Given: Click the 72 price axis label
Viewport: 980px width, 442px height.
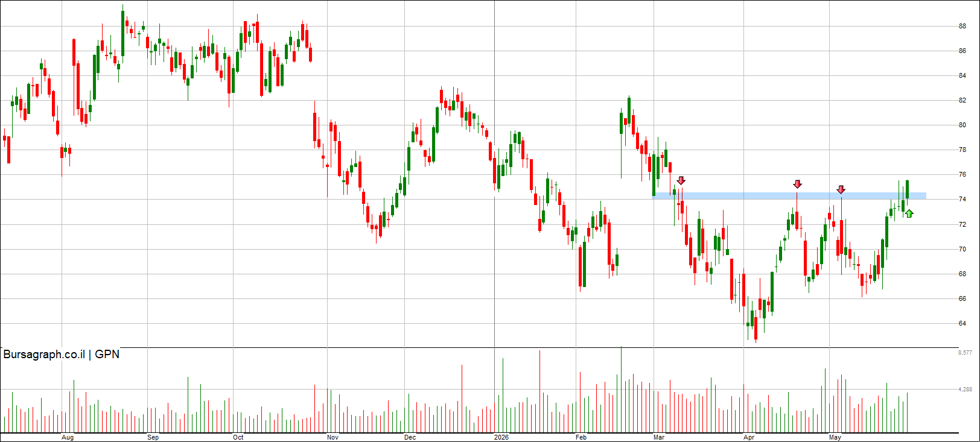Looking at the screenshot, I should pos(962,224).
